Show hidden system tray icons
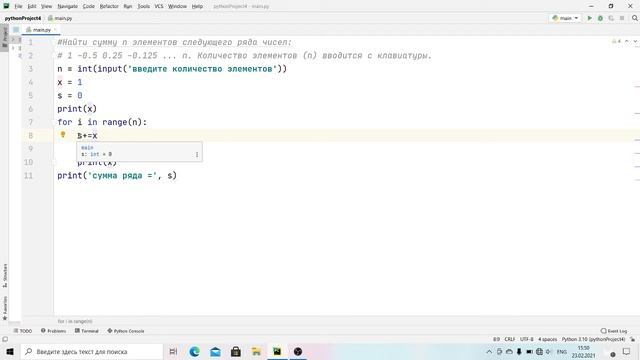 pos(489,351)
